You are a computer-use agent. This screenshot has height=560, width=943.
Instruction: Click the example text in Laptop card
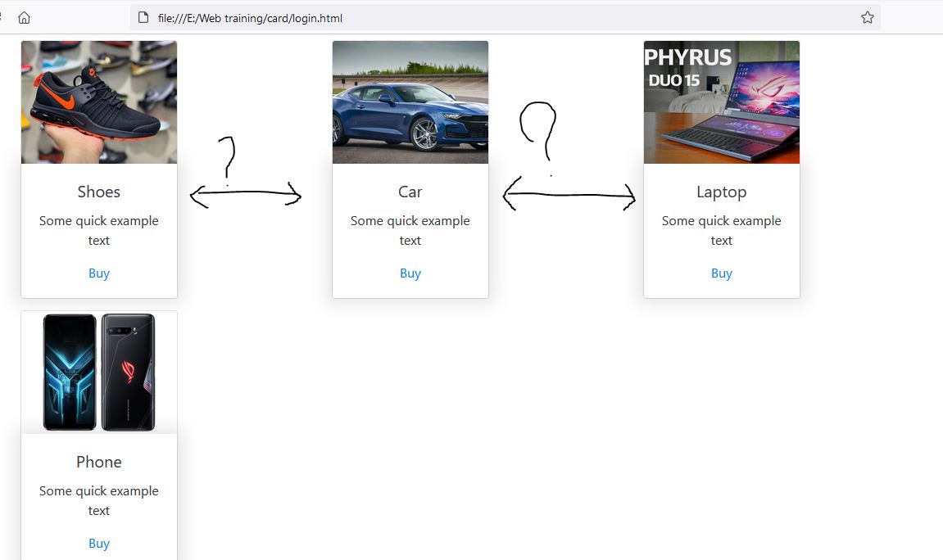[x=722, y=231]
